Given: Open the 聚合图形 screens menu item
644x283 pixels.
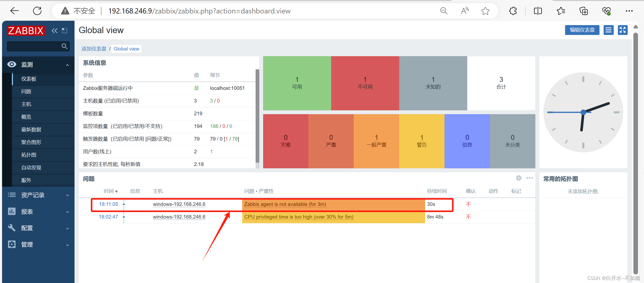Looking at the screenshot, I should [43, 142].
